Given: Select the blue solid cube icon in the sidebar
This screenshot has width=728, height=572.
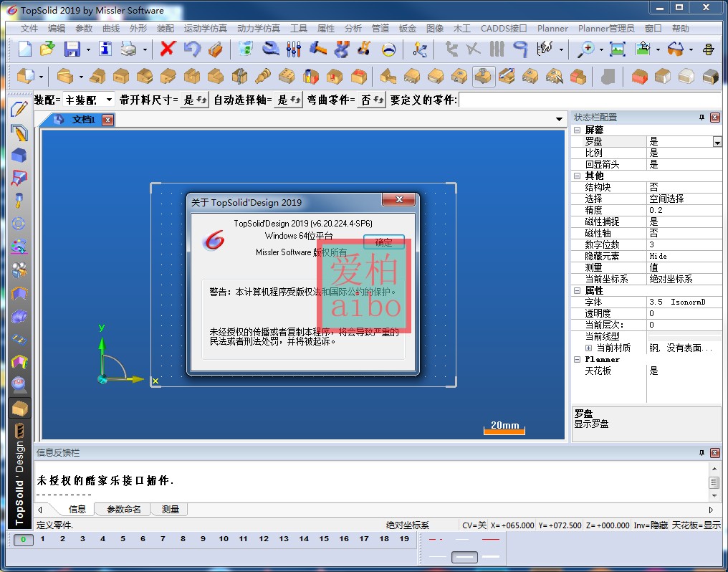Looking at the screenshot, I should coord(19,155).
